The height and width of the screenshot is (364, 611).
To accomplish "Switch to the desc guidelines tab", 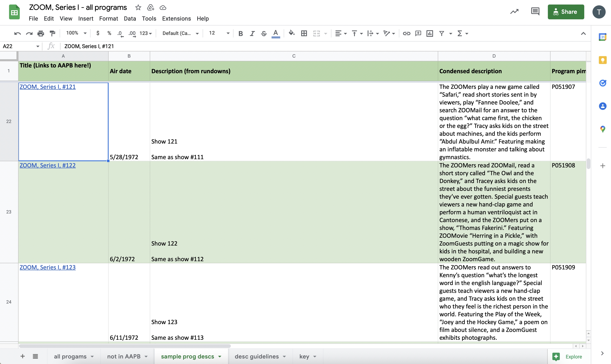I will click(256, 356).
